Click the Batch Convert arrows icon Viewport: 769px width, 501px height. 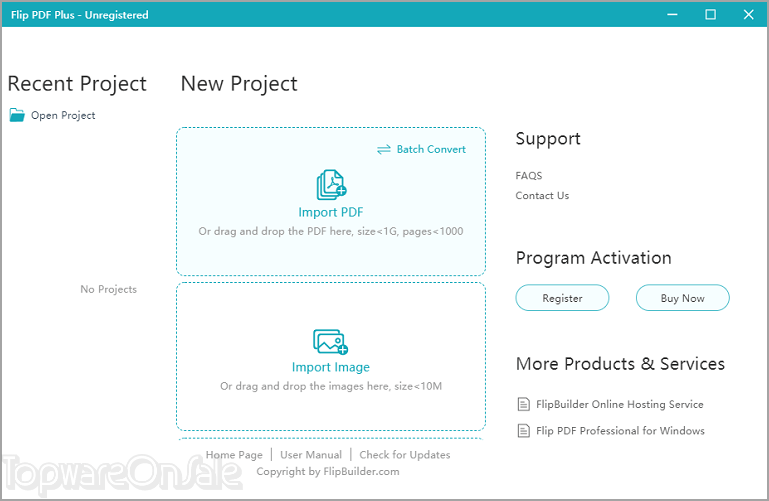384,150
